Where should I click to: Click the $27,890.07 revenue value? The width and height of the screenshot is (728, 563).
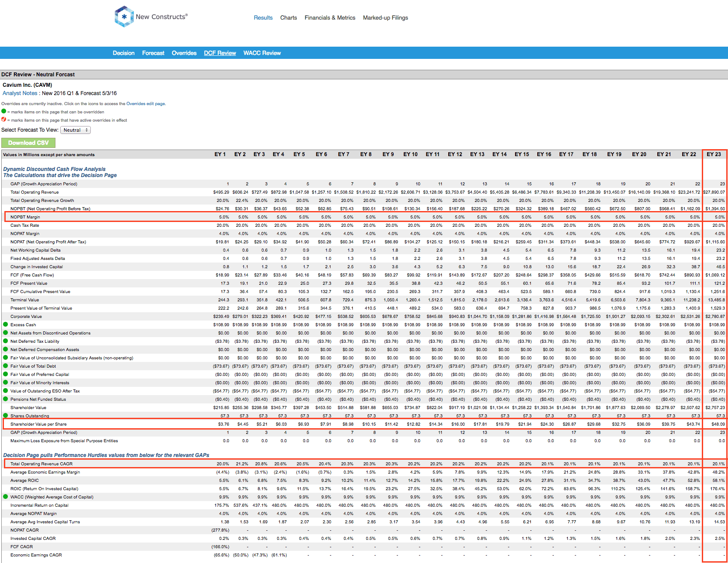pos(714,192)
